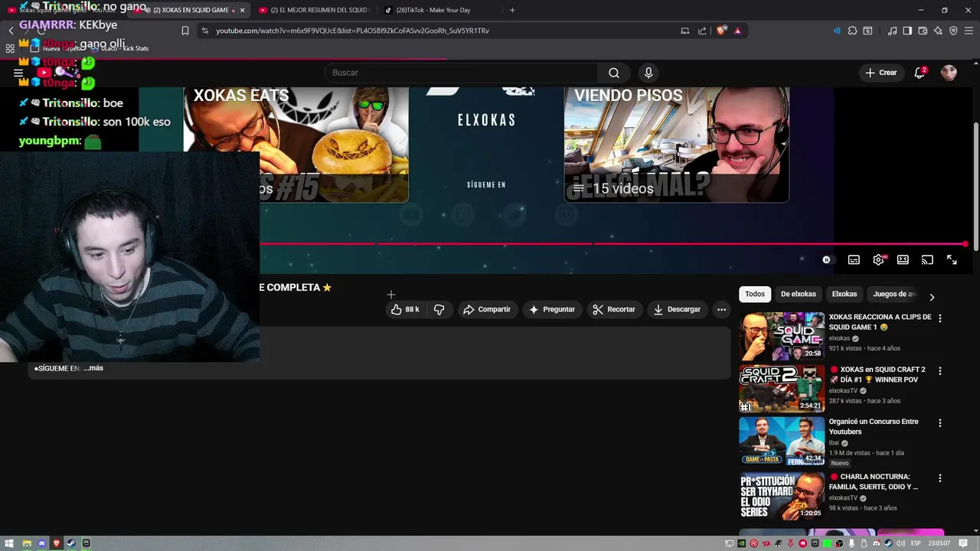This screenshot has height=551, width=980.
Task: Click the Crear button
Action: point(880,73)
